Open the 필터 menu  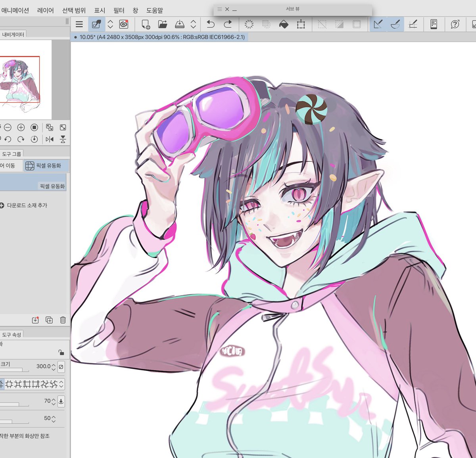click(119, 10)
